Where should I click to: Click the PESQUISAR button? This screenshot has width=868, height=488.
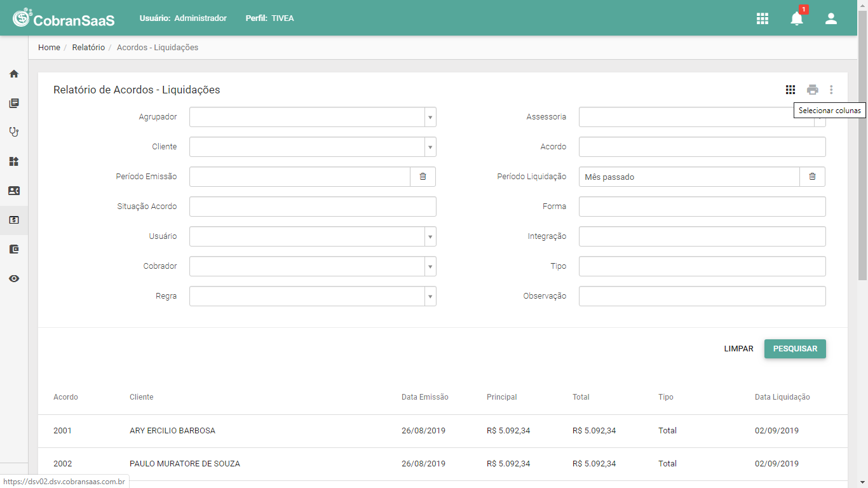[795, 349]
